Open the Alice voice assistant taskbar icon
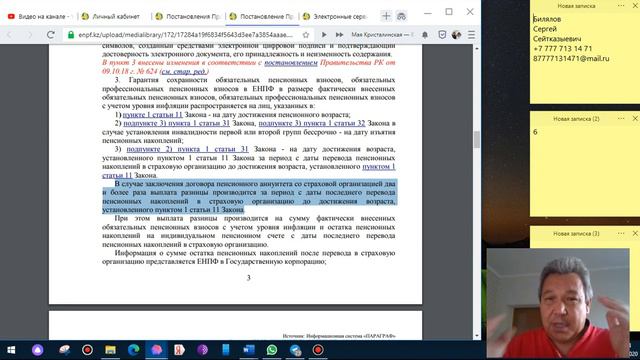Image resolution: width=640 pixels, height=360 pixels. pos(38,350)
